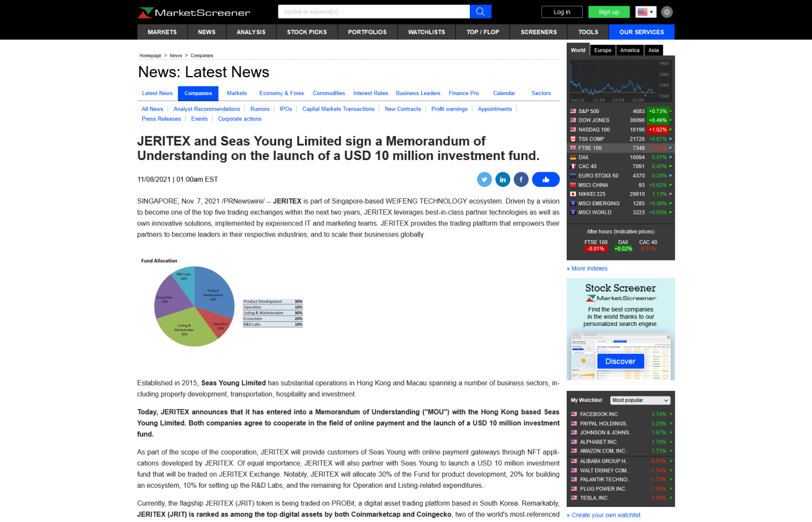
Task: Focus the Symbol or Keyword search field
Action: click(374, 12)
